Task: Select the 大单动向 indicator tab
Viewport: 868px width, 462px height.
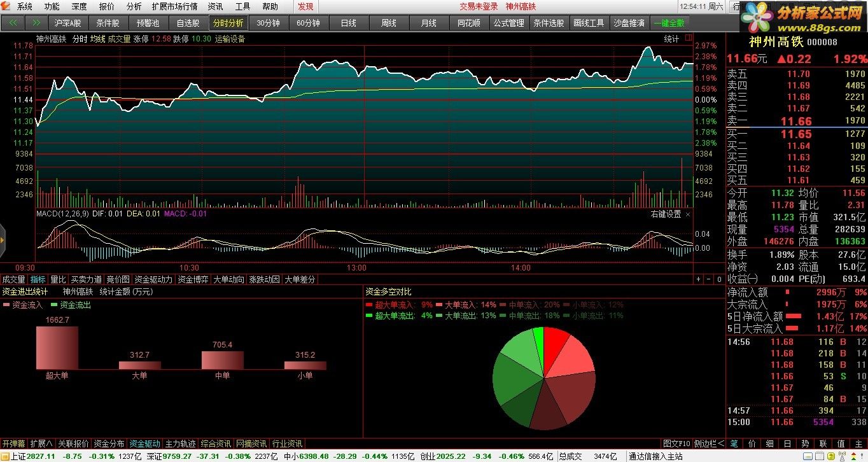Action: point(228,279)
